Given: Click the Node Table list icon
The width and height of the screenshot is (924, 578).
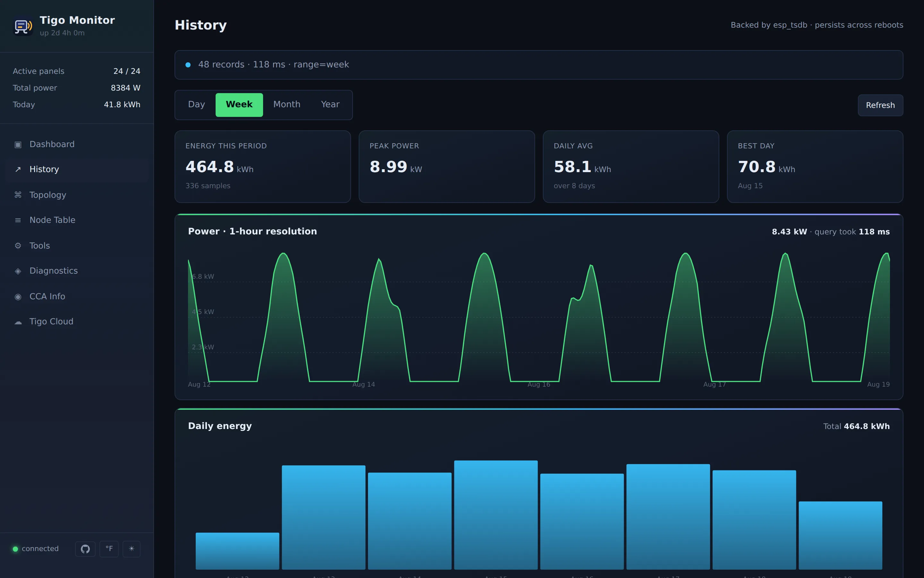Looking at the screenshot, I should pos(18,220).
